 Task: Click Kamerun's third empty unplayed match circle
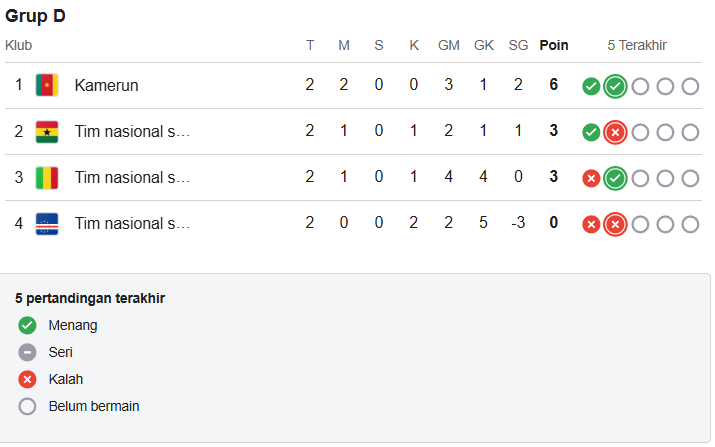point(690,86)
